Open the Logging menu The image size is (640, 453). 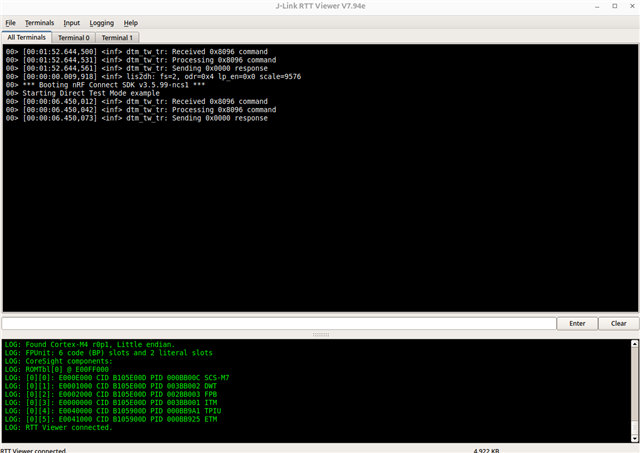[x=102, y=23]
